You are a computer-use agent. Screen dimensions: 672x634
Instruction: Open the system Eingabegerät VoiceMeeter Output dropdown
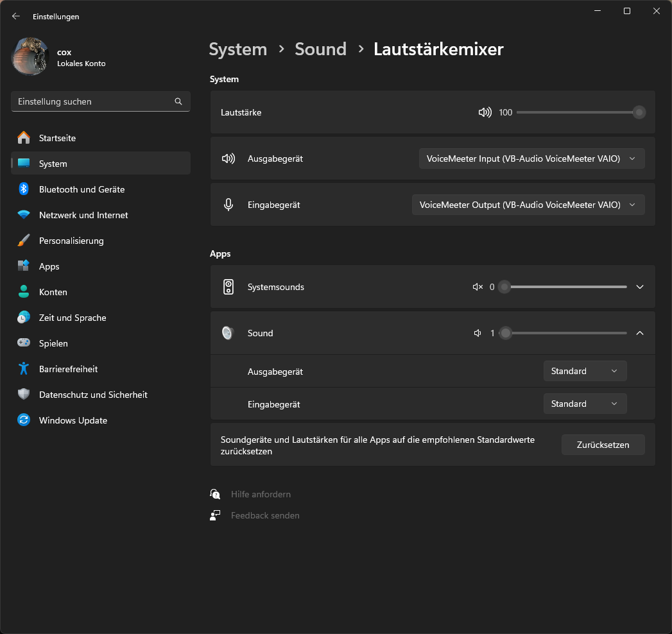click(x=528, y=205)
